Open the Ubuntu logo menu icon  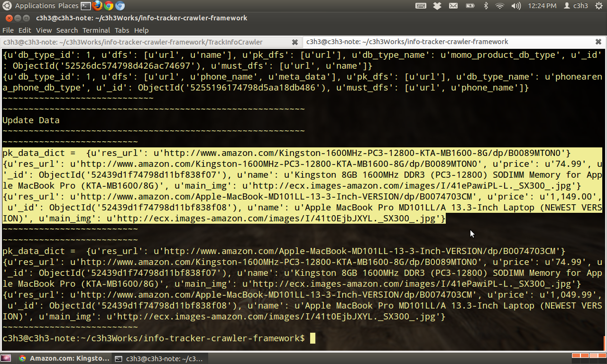[x=7, y=6]
